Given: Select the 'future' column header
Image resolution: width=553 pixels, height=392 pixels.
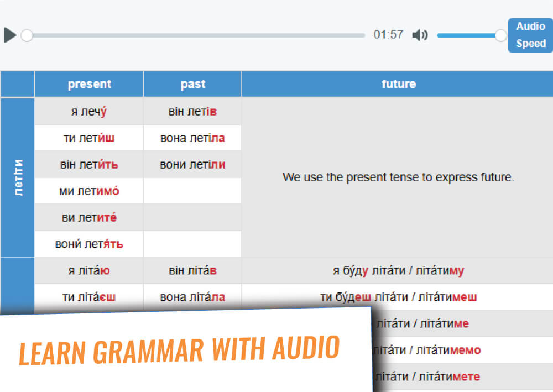Looking at the screenshot, I should tap(398, 84).
